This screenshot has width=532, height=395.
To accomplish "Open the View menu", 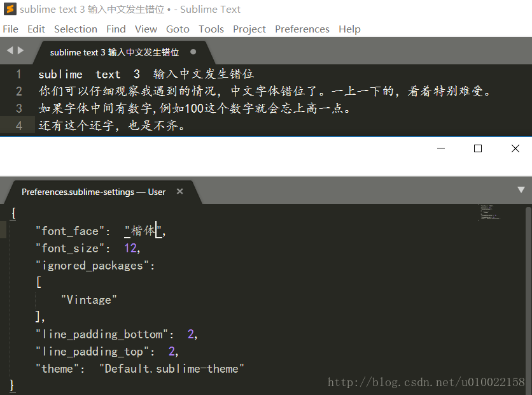I will point(146,29).
